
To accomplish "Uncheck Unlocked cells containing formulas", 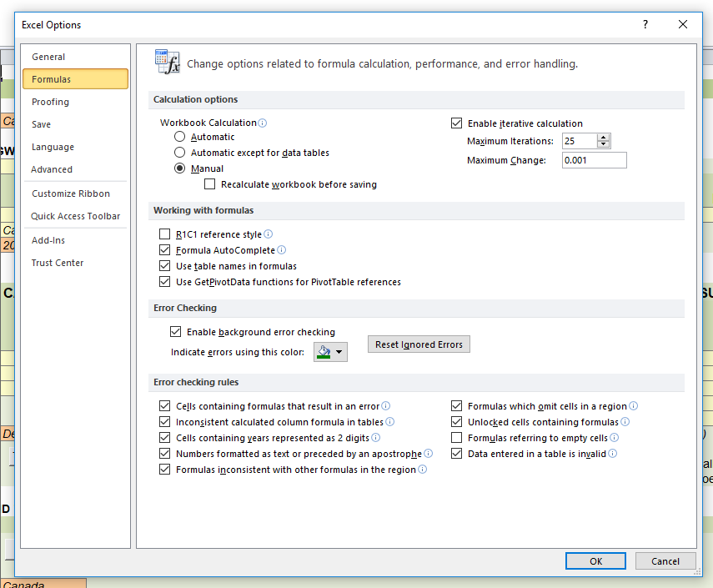I will pyautogui.click(x=456, y=422).
